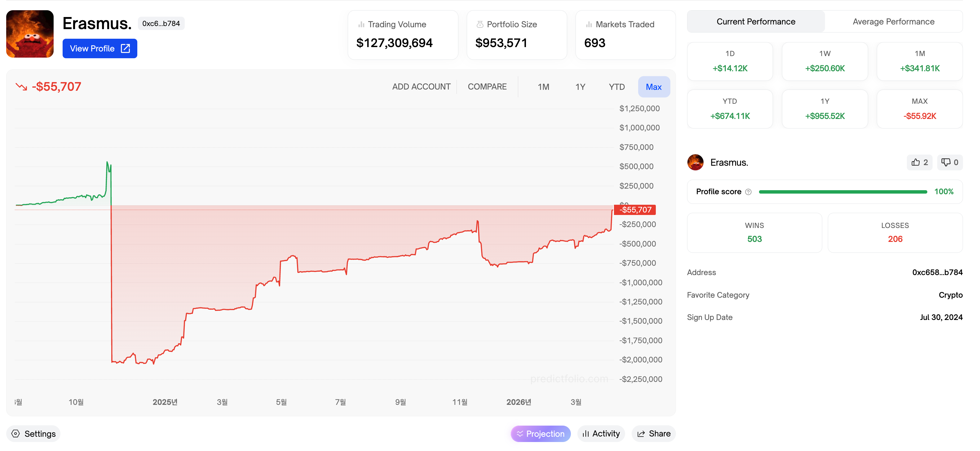Open Settings via the gear icon
Image resolution: width=980 pixels, height=451 pixels.
(x=15, y=434)
